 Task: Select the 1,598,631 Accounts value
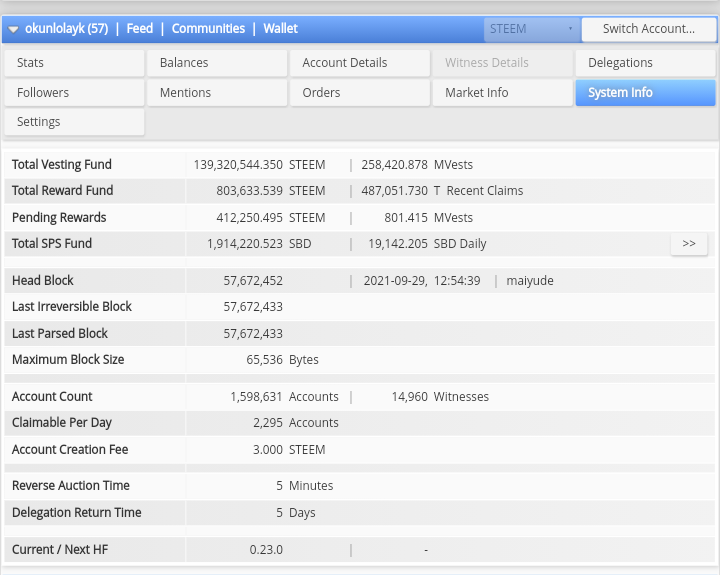tap(284, 397)
